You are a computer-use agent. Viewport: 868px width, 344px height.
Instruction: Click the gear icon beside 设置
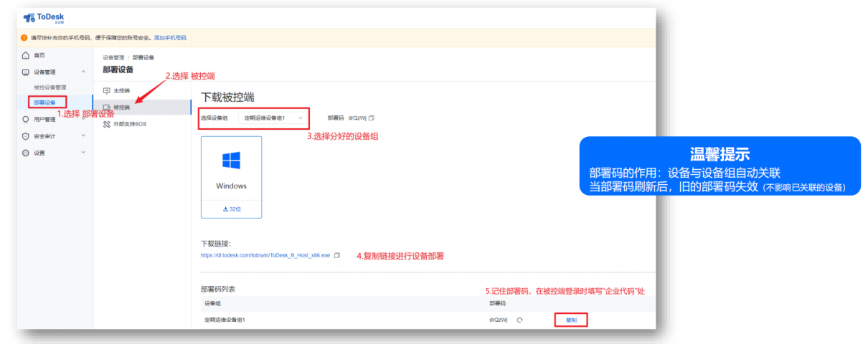[x=26, y=153]
